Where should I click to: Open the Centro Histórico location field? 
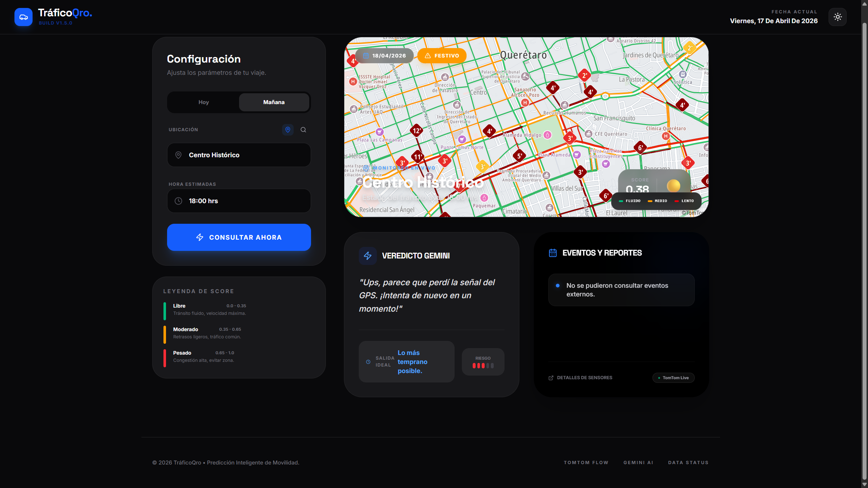pos(239,155)
